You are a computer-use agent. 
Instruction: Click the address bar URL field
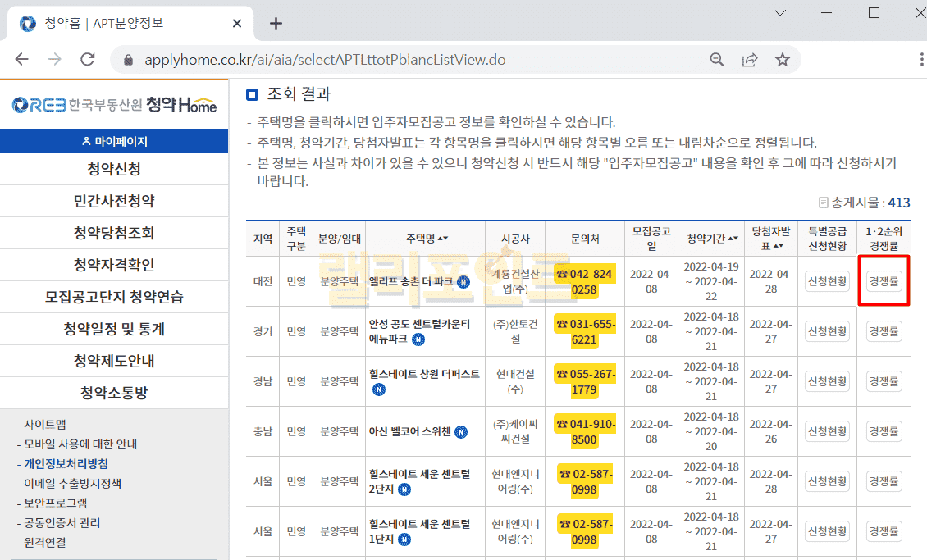(x=410, y=59)
